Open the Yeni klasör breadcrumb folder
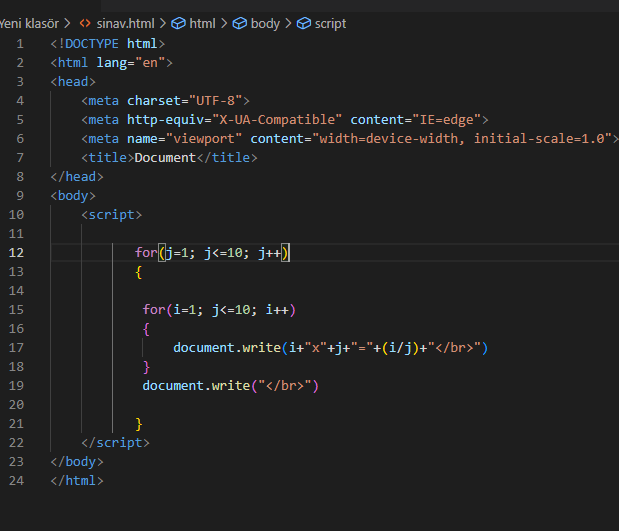619x531 pixels. coord(29,24)
